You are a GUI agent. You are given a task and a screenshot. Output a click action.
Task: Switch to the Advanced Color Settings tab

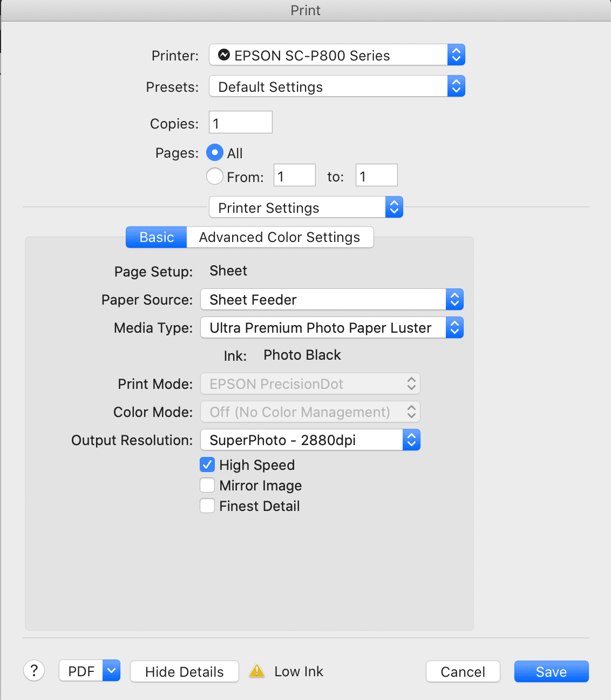(280, 237)
